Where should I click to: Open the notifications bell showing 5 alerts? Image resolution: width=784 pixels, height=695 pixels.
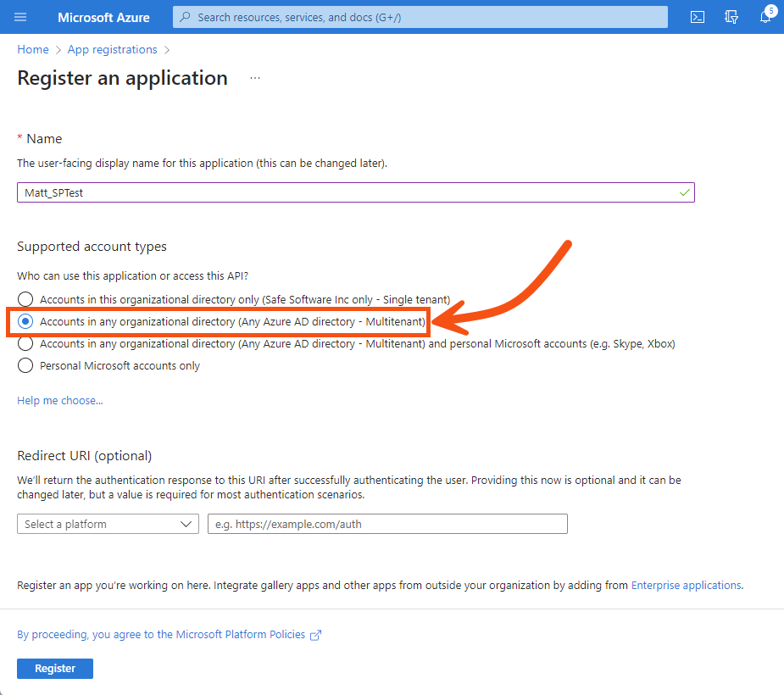tap(765, 17)
